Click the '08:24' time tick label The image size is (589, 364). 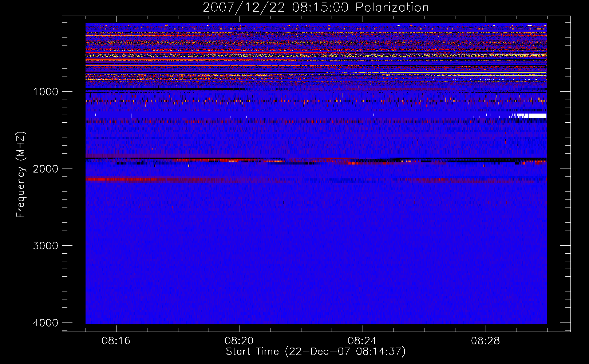coord(362,341)
